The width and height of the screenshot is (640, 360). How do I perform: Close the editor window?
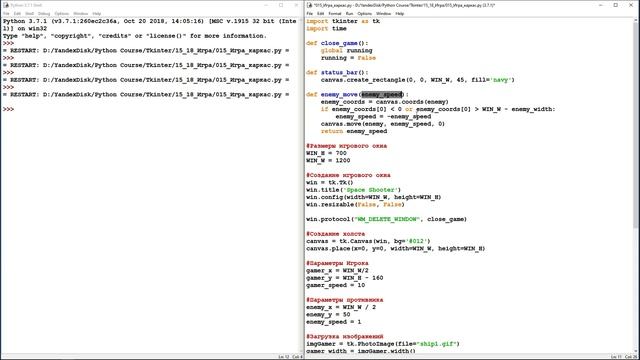[631, 5]
